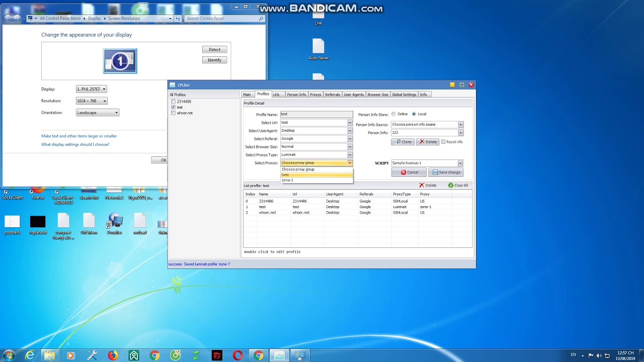Screen dimensions: 644x362
Task: Open the notbad desktop file
Action: (140, 224)
